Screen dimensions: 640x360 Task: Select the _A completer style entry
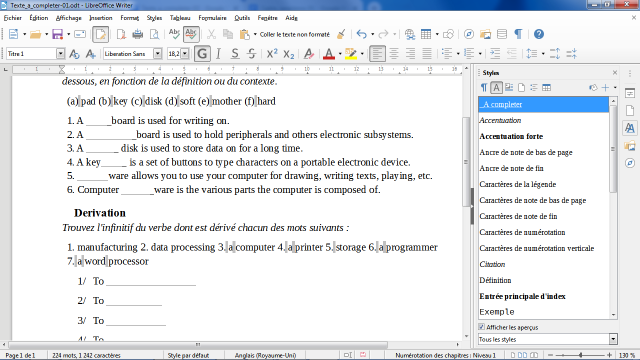coord(543,104)
